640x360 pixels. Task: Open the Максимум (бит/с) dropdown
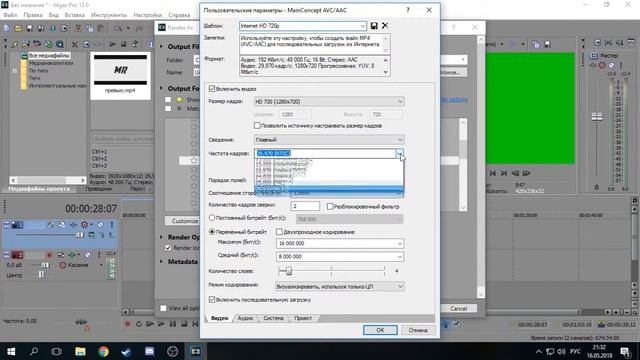[400, 243]
